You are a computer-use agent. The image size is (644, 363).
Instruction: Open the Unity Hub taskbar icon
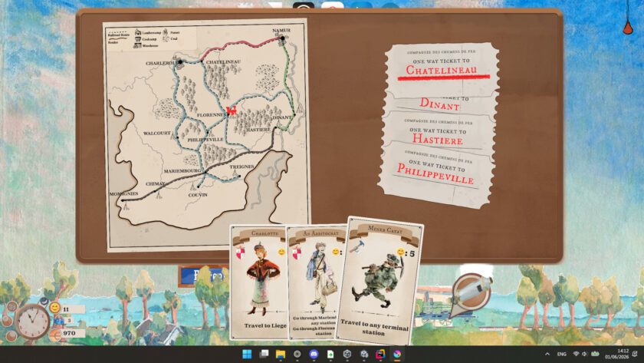pyautogui.click(x=347, y=354)
